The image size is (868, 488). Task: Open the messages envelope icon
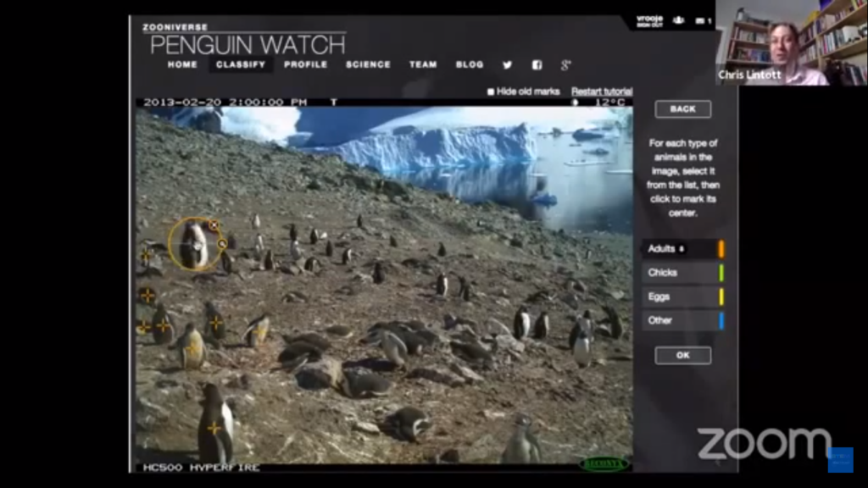click(x=700, y=21)
